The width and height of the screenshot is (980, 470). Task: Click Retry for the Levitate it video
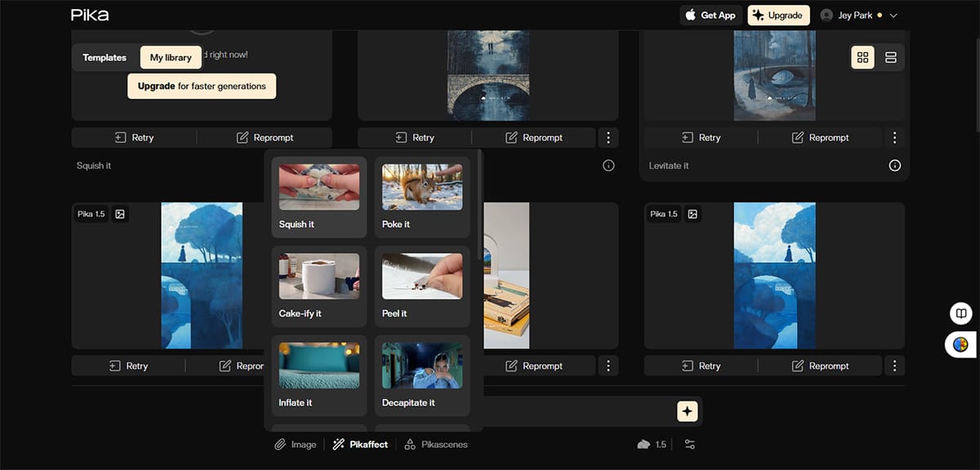(702, 137)
